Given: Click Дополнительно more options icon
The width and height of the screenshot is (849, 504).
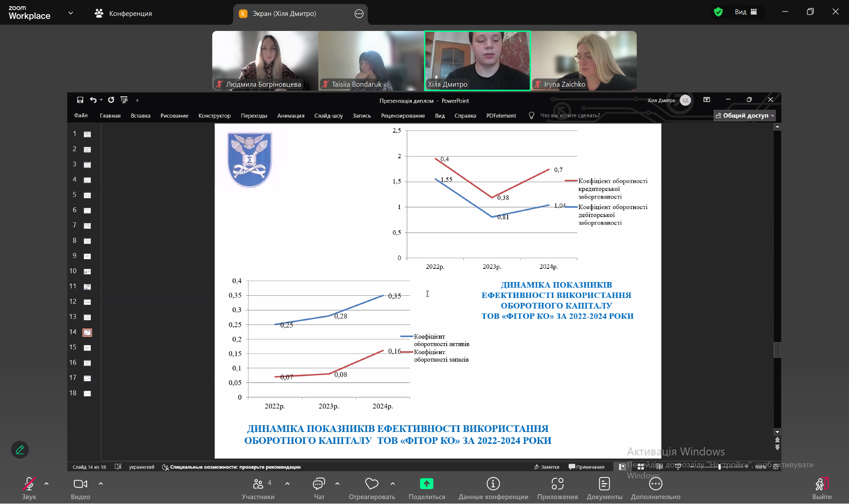Looking at the screenshot, I should coord(655,484).
